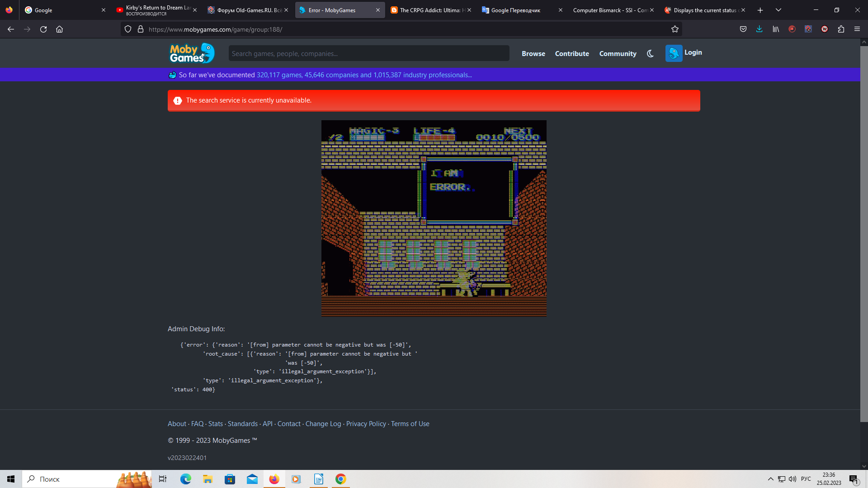Bookmark this page with star icon
The image size is (868, 488).
[675, 29]
